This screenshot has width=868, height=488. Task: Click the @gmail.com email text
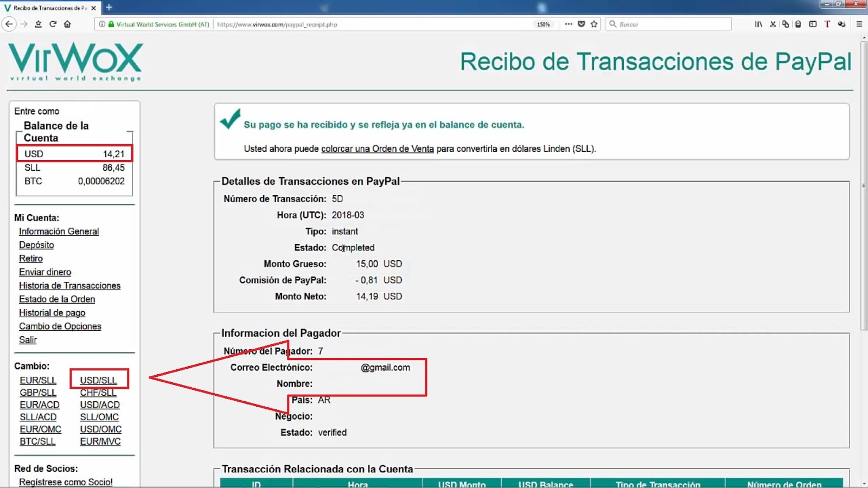(385, 368)
